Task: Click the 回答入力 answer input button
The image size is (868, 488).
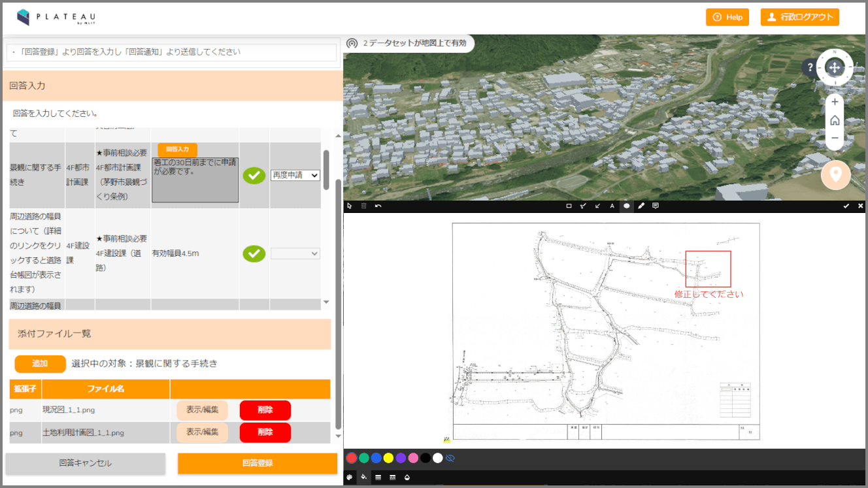Action: 177,150
